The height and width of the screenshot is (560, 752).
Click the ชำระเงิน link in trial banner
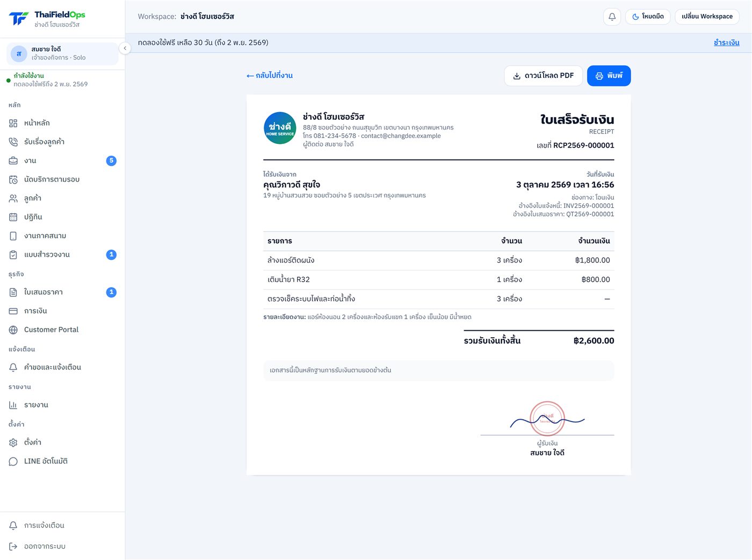[727, 43]
